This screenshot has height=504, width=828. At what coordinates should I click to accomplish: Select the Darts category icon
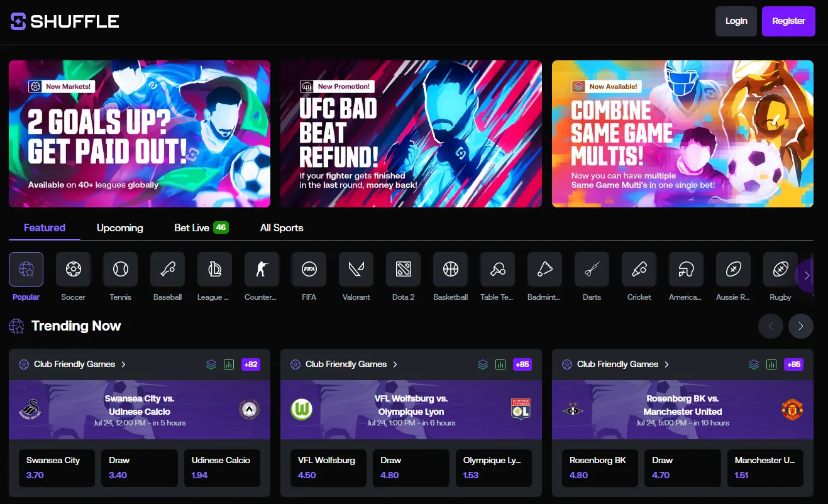(x=592, y=270)
